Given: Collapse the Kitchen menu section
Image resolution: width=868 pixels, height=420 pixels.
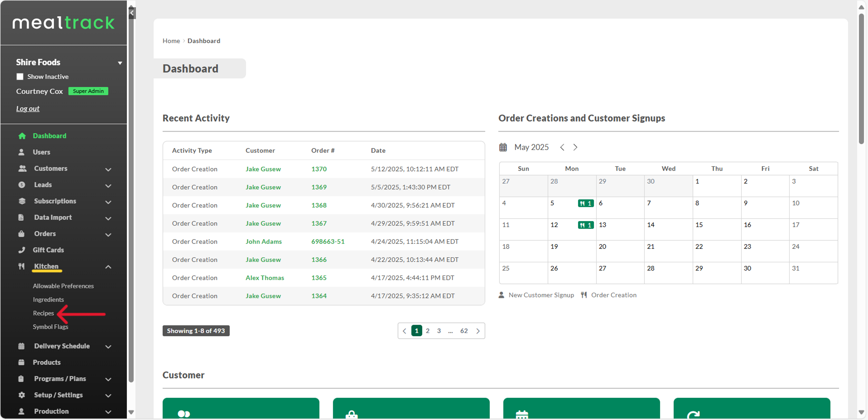Looking at the screenshot, I should click(108, 267).
